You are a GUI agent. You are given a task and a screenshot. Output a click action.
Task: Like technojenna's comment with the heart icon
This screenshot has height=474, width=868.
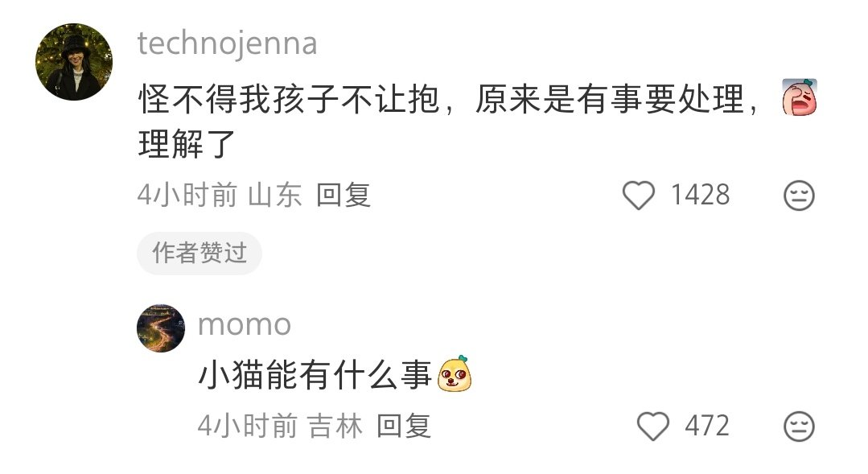pyautogui.click(x=639, y=195)
